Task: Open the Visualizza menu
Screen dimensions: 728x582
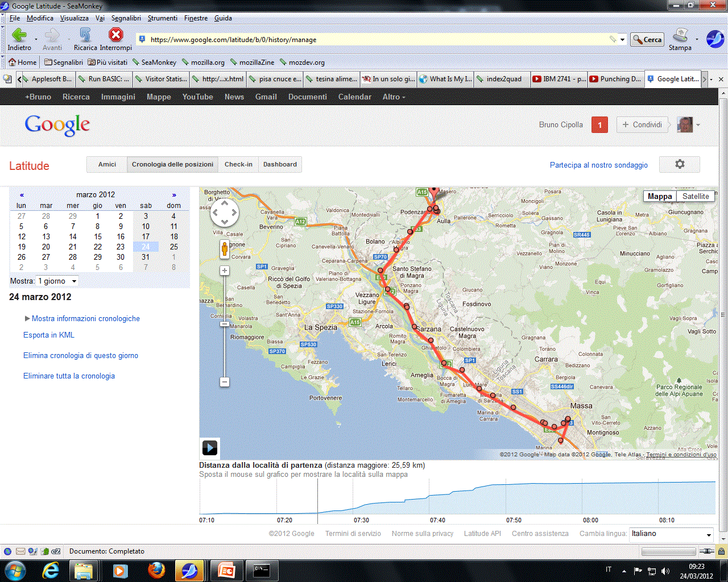Action: (x=75, y=18)
